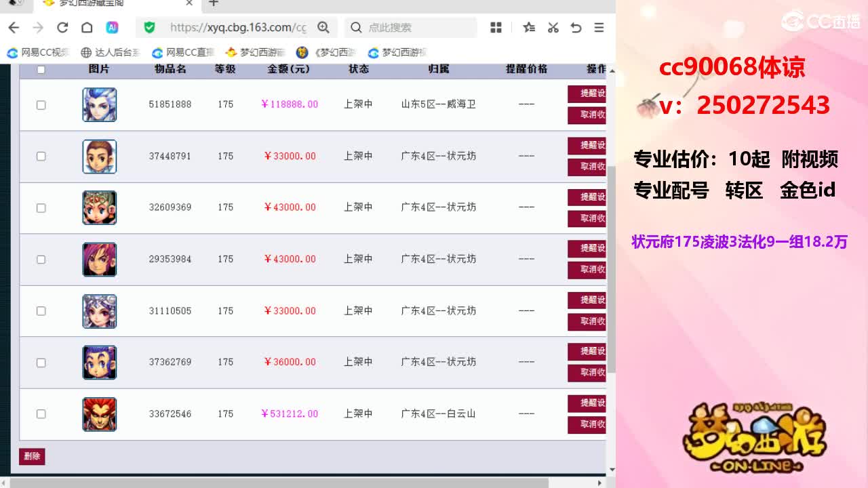This screenshot has height=488, width=868.
Task: Check the box for item 29353984
Action: [x=41, y=260]
